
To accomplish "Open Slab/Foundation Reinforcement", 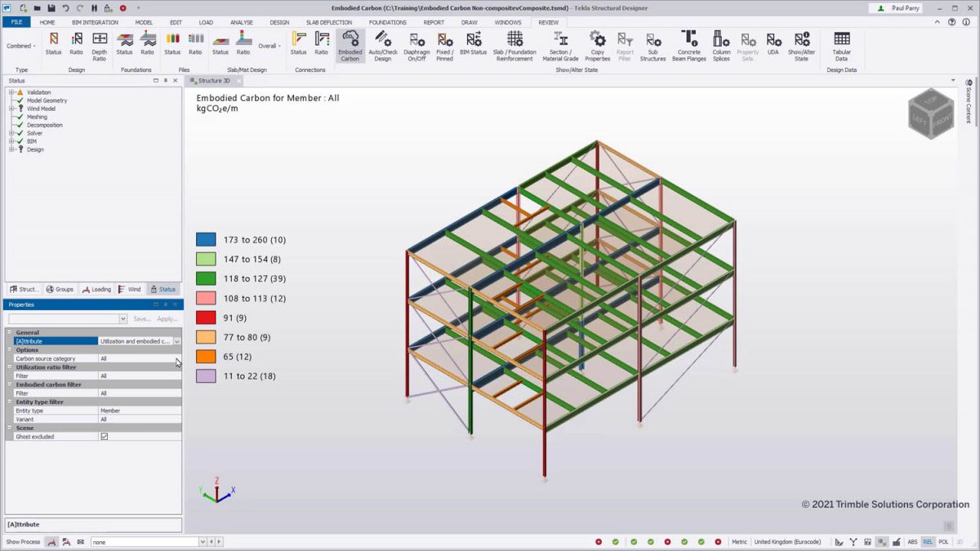I will click(x=514, y=47).
